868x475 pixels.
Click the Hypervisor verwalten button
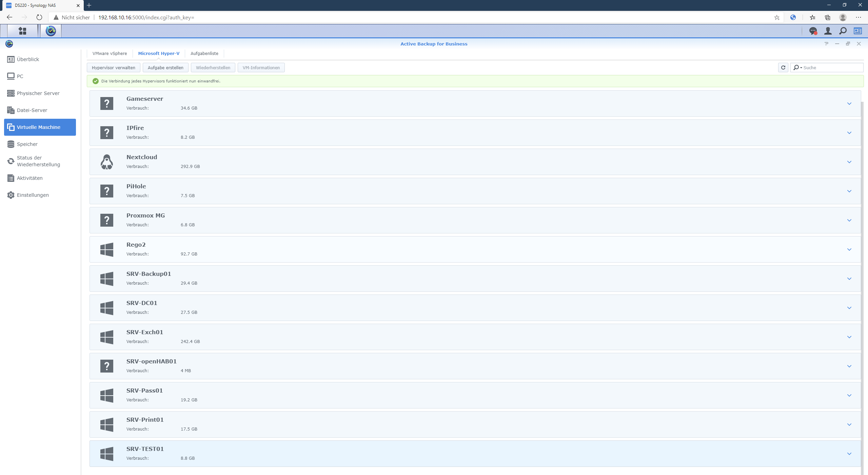(x=113, y=68)
